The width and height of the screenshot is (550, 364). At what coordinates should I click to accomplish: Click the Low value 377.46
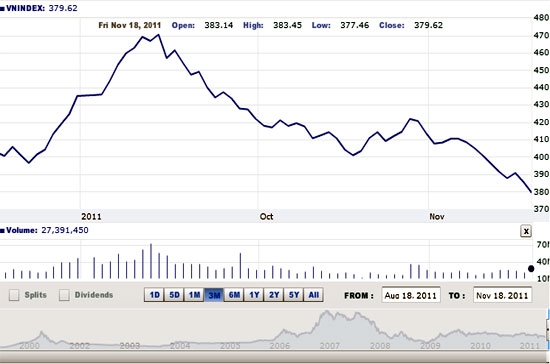coord(355,25)
